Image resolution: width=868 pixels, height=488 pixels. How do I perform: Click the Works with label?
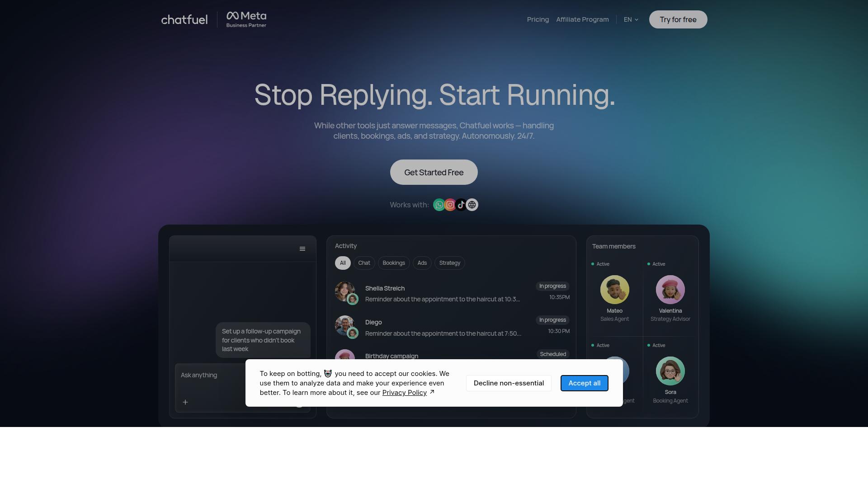point(409,205)
